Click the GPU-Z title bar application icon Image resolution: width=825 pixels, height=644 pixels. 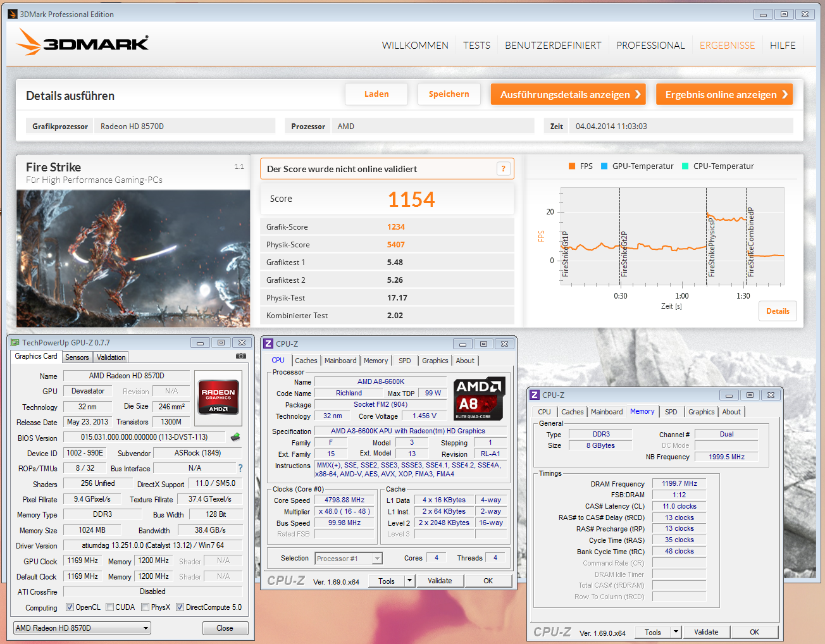pyautogui.click(x=15, y=342)
